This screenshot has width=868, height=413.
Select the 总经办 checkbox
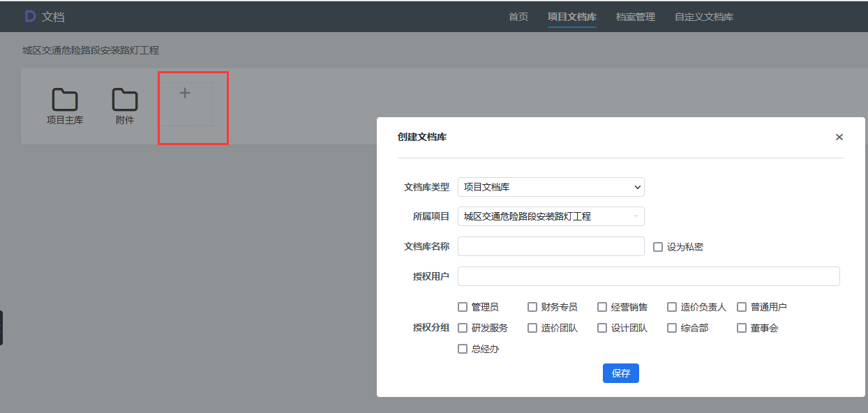click(463, 349)
